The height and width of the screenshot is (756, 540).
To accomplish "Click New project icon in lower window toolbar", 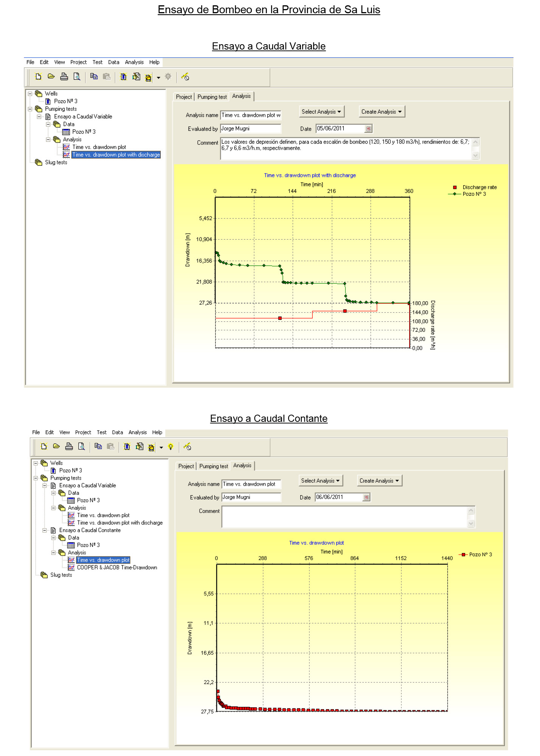I will click(x=43, y=446).
